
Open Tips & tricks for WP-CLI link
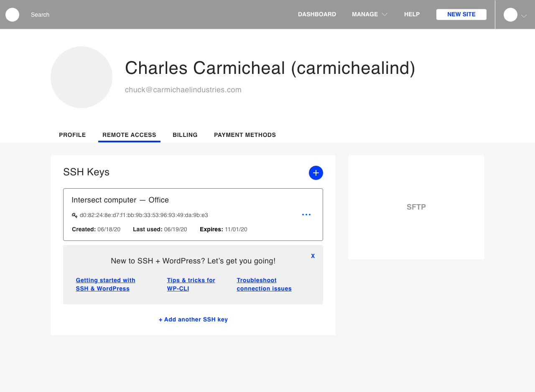tap(191, 284)
